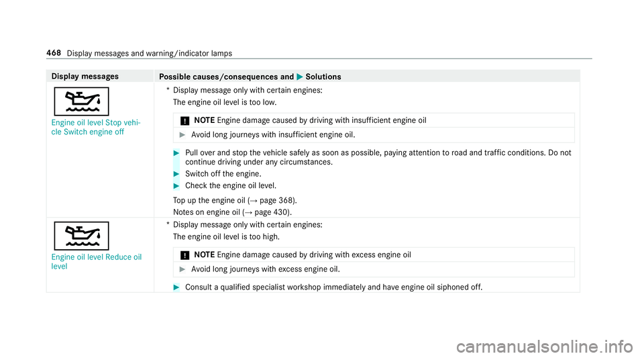The image size is (644, 358).
Task: Follow the 'page 430' reference
Action: 272,212
